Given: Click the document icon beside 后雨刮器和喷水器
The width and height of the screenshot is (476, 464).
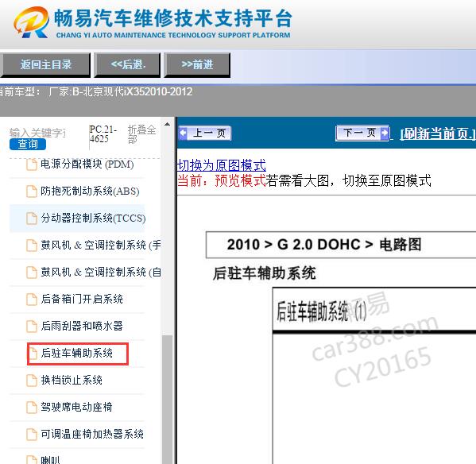Looking at the screenshot, I should (x=32, y=327).
